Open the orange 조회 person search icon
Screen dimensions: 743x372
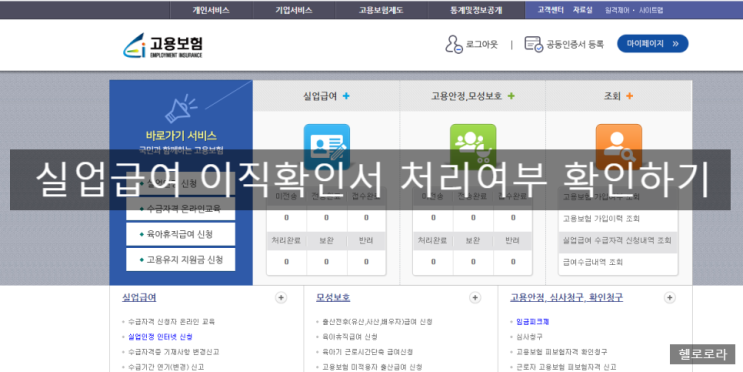coord(619,147)
